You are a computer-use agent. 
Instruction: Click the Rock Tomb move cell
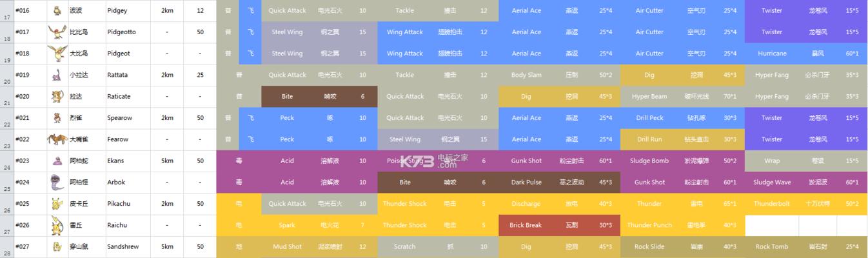(772, 246)
